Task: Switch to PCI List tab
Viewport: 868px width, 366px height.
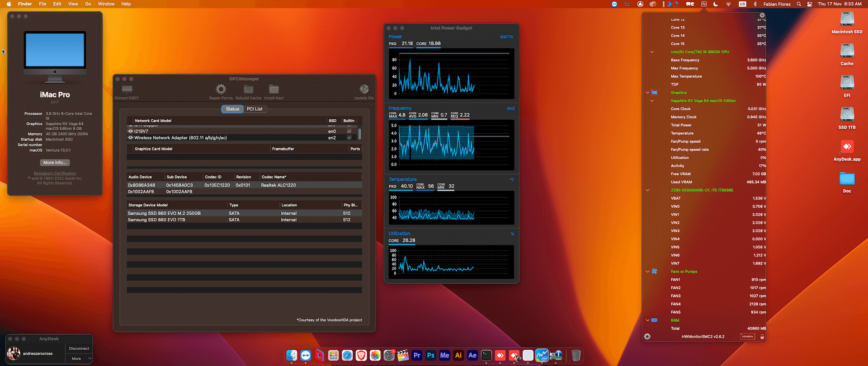Action: coord(255,109)
